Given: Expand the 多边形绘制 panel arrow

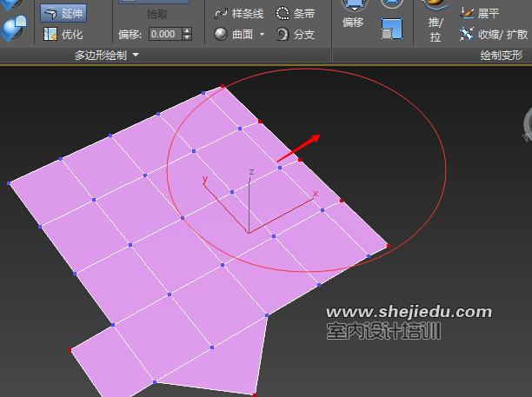Looking at the screenshot, I should point(136,55).
